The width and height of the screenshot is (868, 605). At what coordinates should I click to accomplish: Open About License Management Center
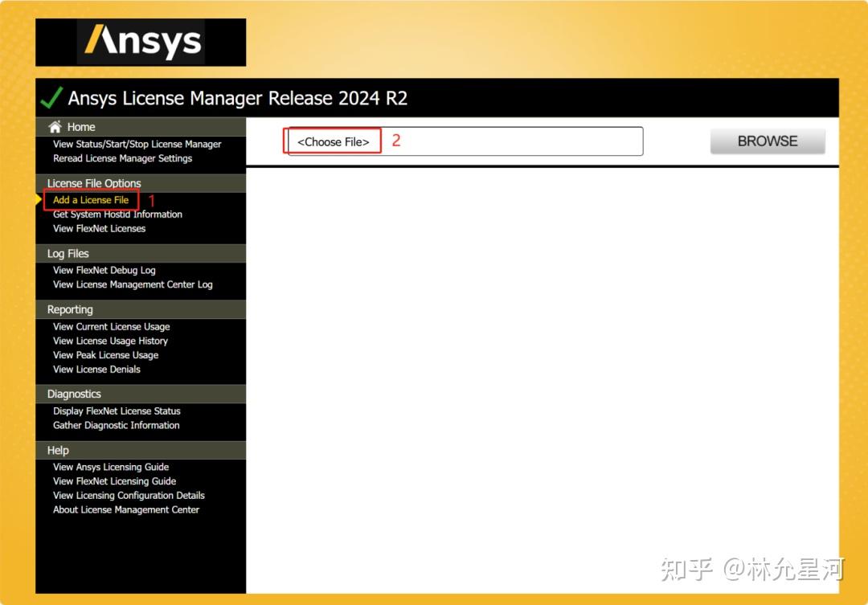[x=125, y=509]
